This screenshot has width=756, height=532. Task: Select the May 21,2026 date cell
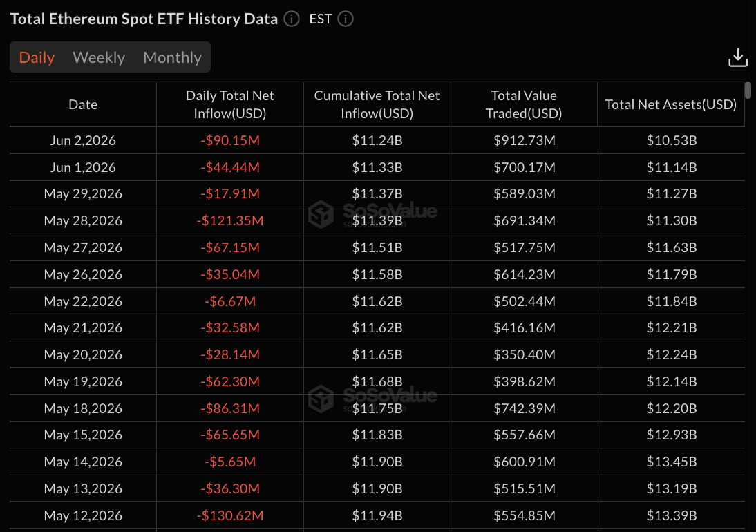[x=83, y=327]
